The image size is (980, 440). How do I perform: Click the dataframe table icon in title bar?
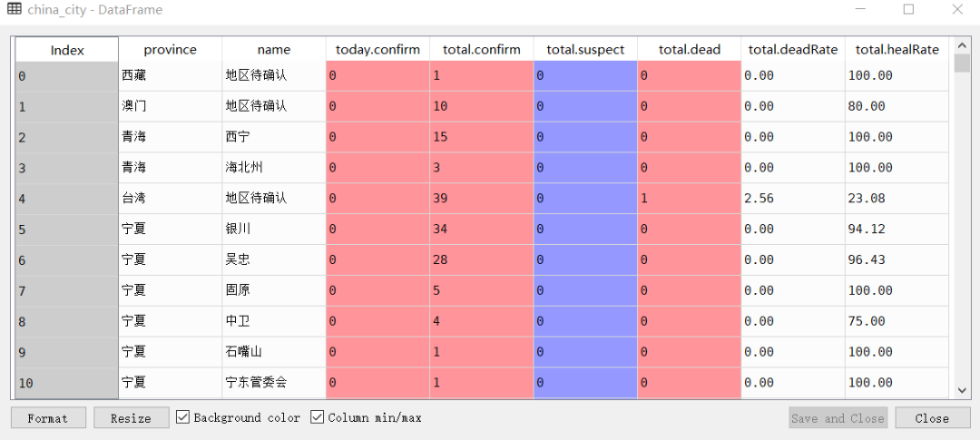tap(13, 9)
